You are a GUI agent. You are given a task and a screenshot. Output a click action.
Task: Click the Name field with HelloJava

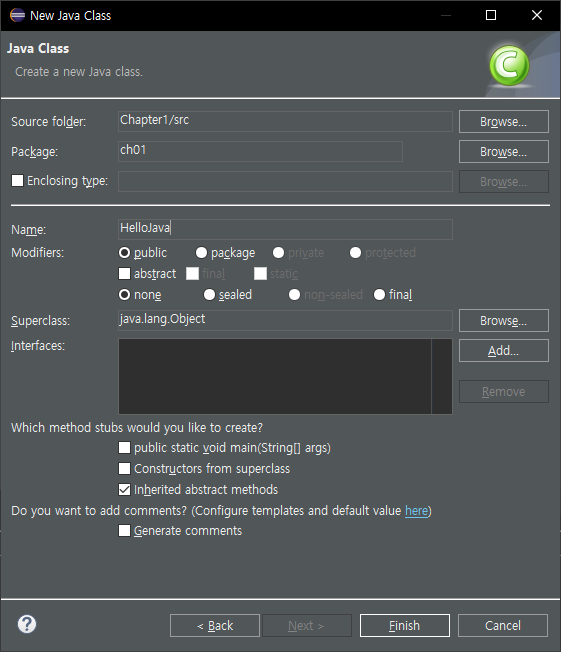(x=285, y=229)
